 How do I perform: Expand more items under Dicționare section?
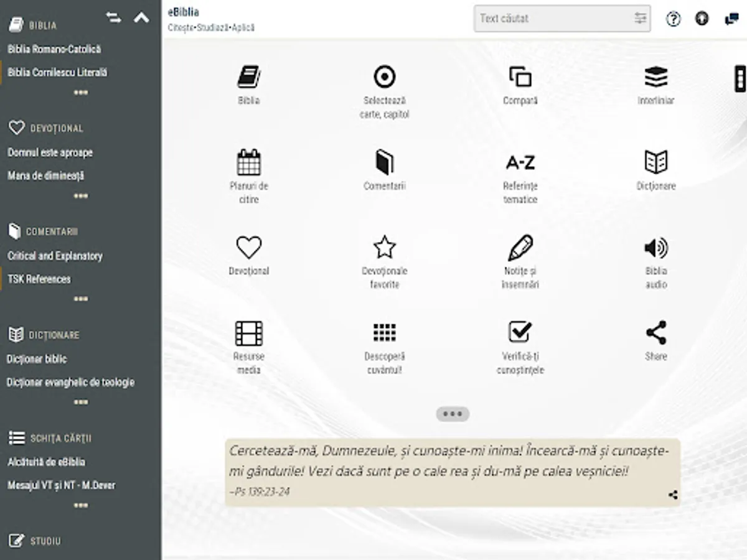[81, 403]
